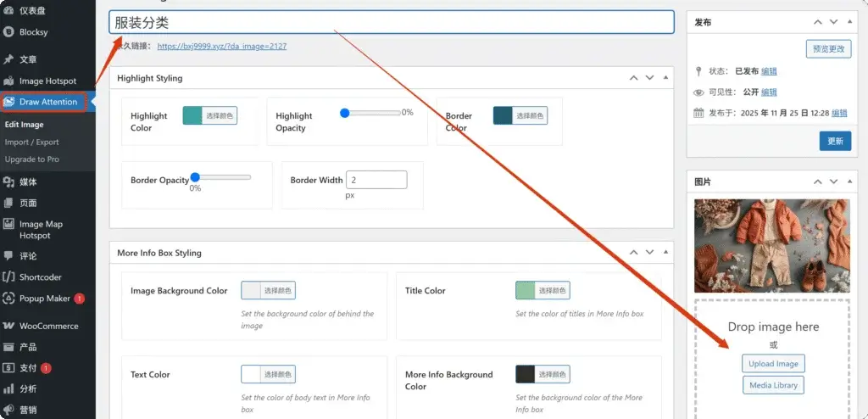Click the Image Map Hotspot icon
The width and height of the screenshot is (868, 419).
pyautogui.click(x=8, y=225)
